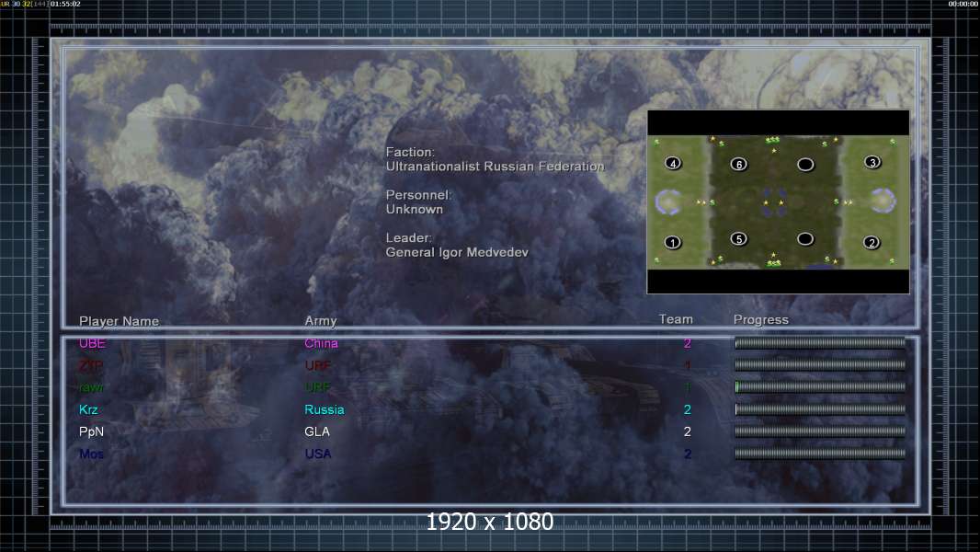Click the loading progress bar for PpN
Viewport: 980px width, 552px height.
820,431
